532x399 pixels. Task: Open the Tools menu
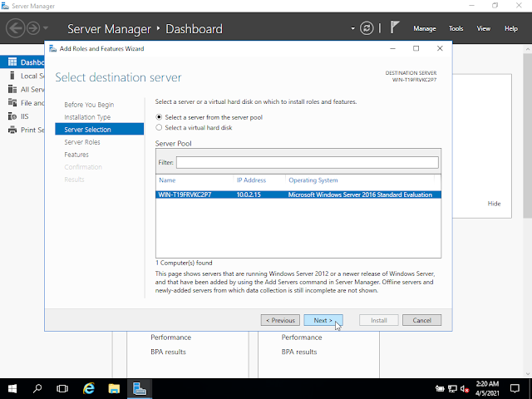coord(456,28)
